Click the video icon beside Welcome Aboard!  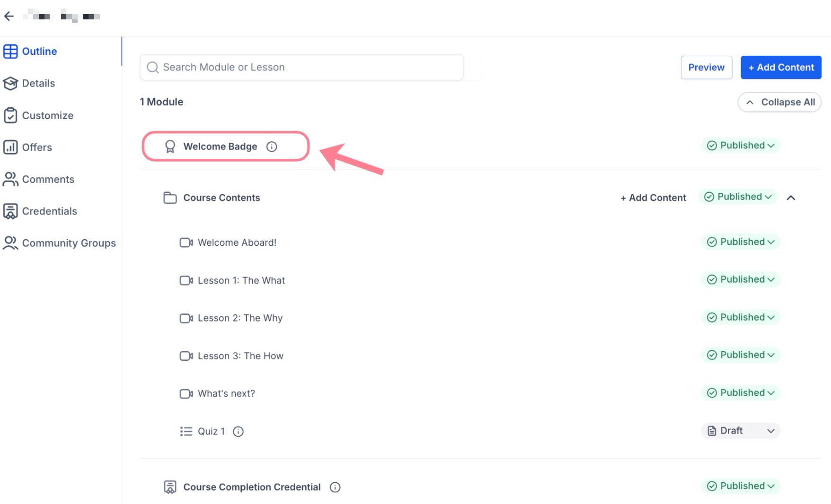[x=186, y=243]
